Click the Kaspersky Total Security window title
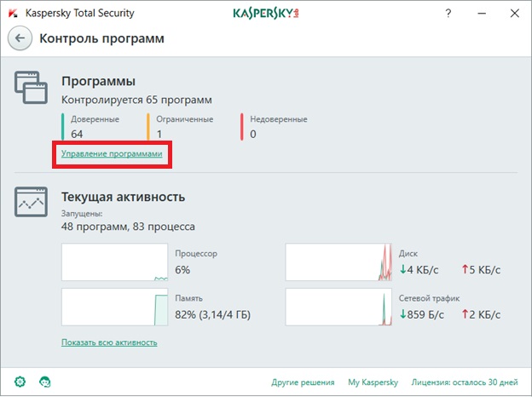 [x=80, y=14]
